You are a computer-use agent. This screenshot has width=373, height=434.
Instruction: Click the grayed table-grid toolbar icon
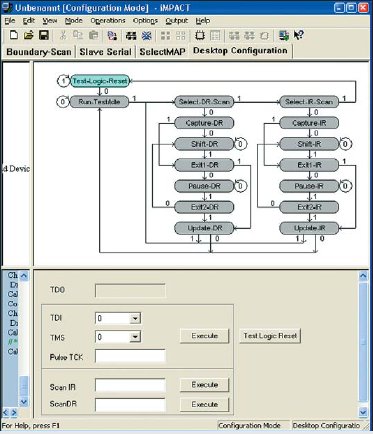[x=215, y=36]
